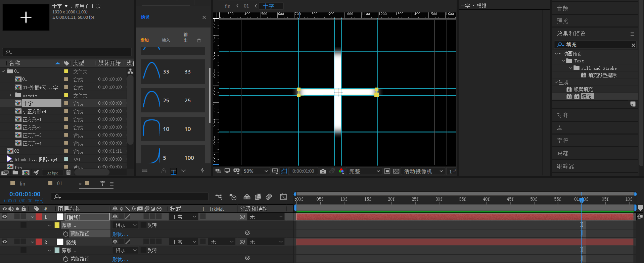This screenshot has width=644, height=263.
Task: Open project settings via 32 bpc
Action: 52,173
